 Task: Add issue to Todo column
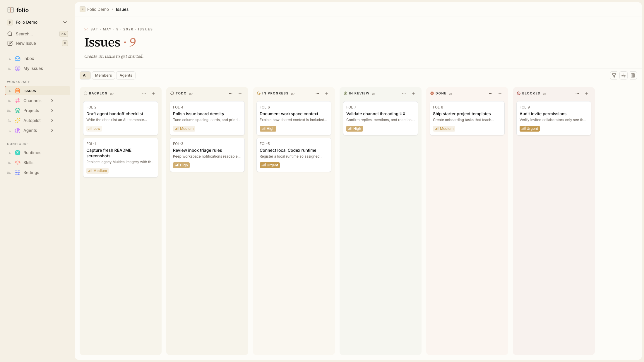(240, 94)
